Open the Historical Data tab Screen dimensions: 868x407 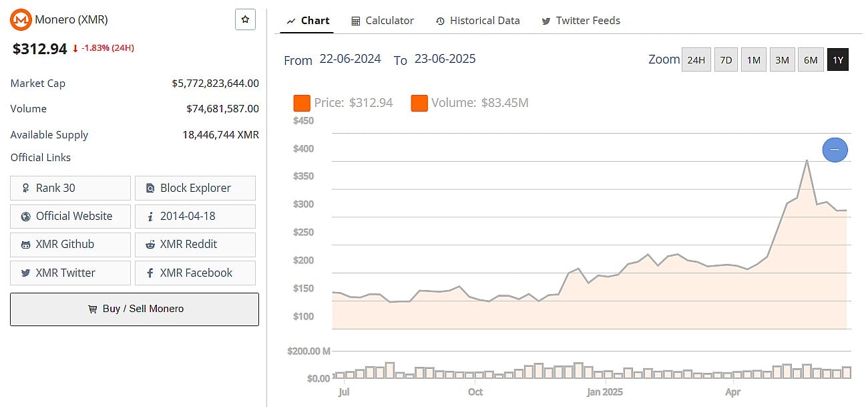pos(477,21)
